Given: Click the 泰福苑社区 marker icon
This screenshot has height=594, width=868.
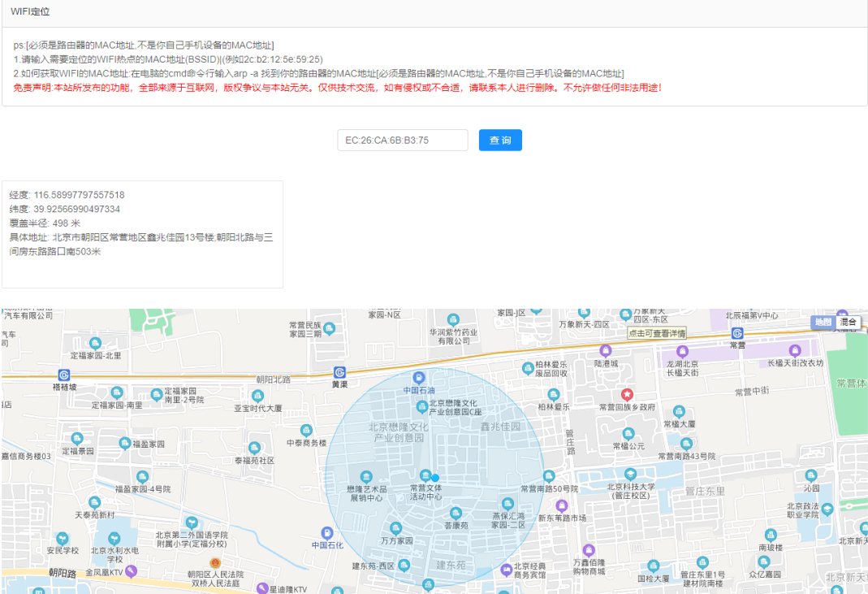Looking at the screenshot, I should [254, 448].
